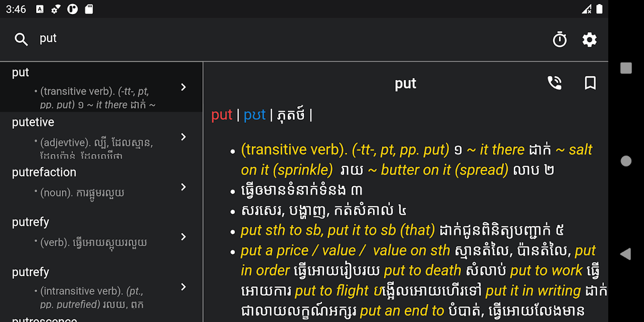Expand the putetive entry chevron

pyautogui.click(x=184, y=137)
